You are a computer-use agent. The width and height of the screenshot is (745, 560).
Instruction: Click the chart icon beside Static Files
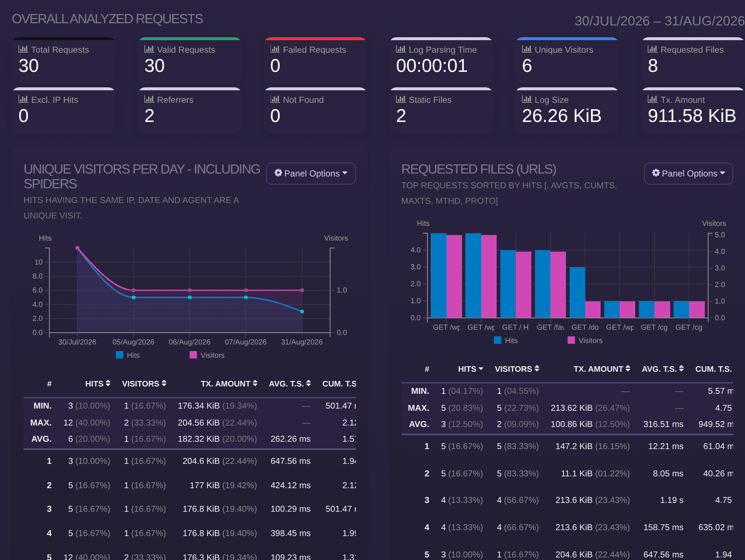tap(401, 99)
